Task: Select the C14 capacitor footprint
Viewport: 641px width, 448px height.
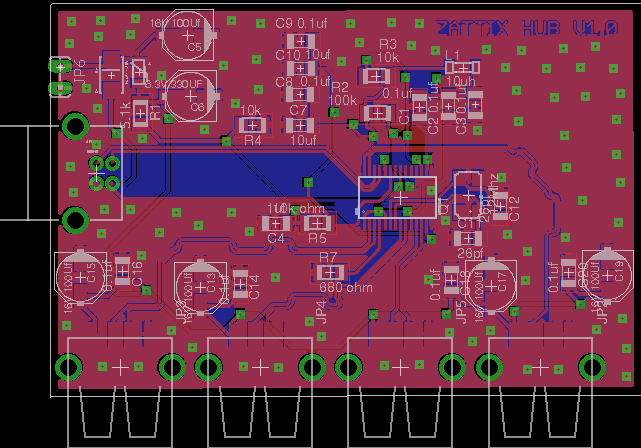Action: 240,284
